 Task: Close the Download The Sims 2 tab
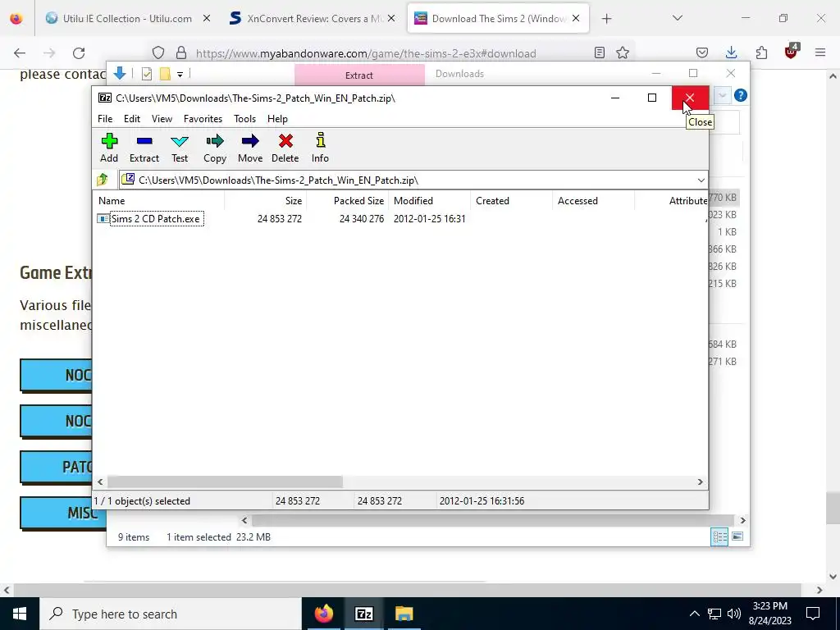point(576,19)
